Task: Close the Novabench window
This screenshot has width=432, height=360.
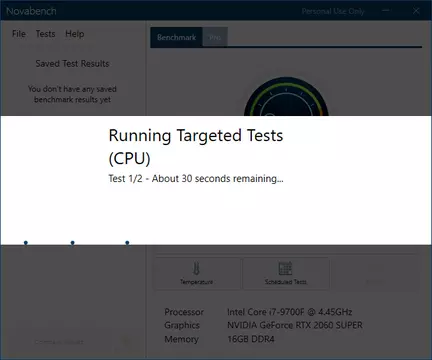Action: click(x=416, y=11)
